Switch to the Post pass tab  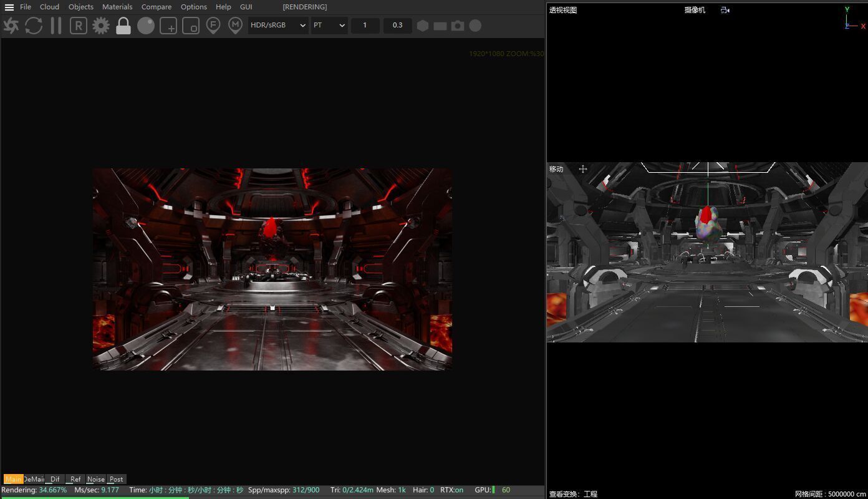[117, 479]
